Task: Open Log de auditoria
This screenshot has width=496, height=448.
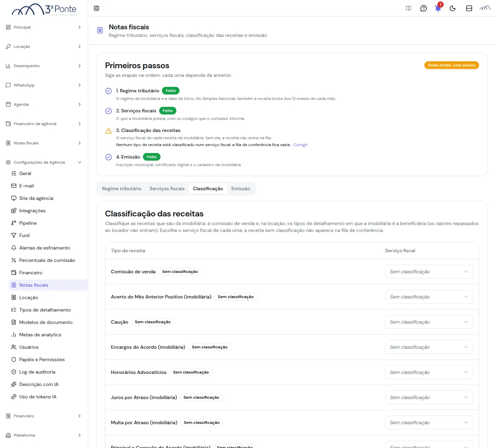Action: (48, 372)
